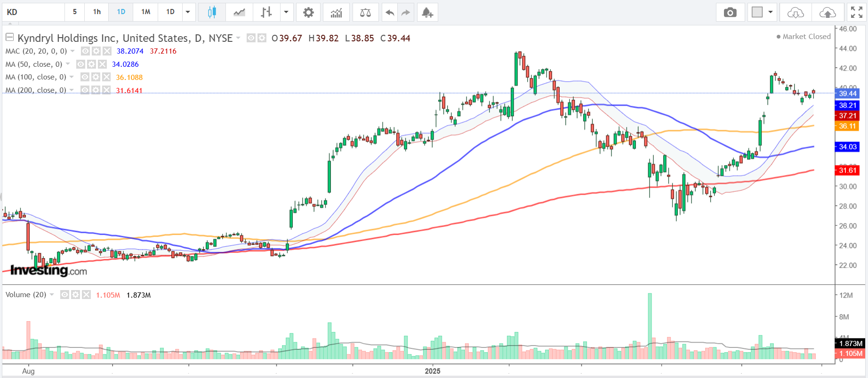Open settings for MA (50, close, 0)
Image resolution: width=868 pixels, height=378 pixels.
point(91,64)
